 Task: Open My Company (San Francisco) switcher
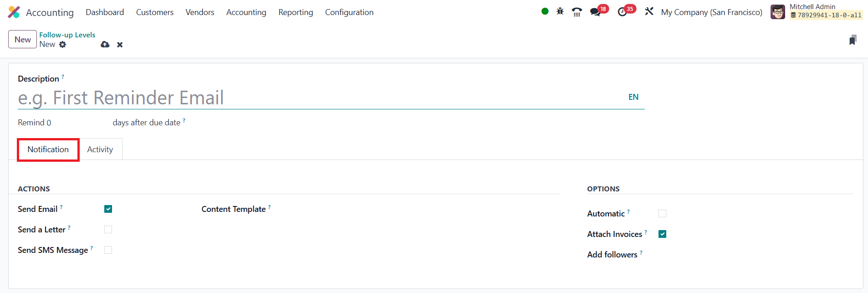[x=711, y=12]
